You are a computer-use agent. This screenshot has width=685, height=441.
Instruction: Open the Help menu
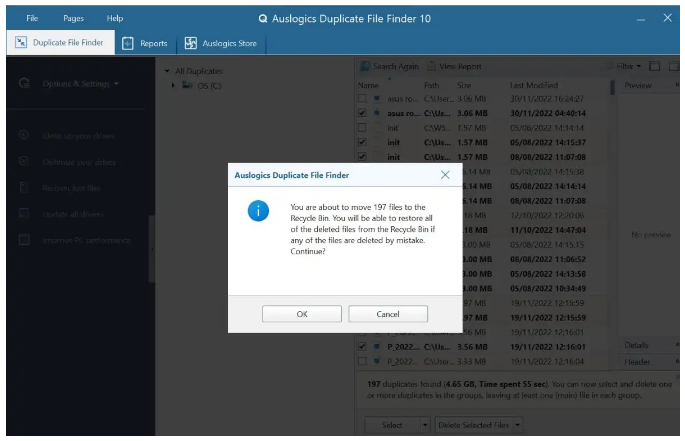pyautogui.click(x=114, y=18)
